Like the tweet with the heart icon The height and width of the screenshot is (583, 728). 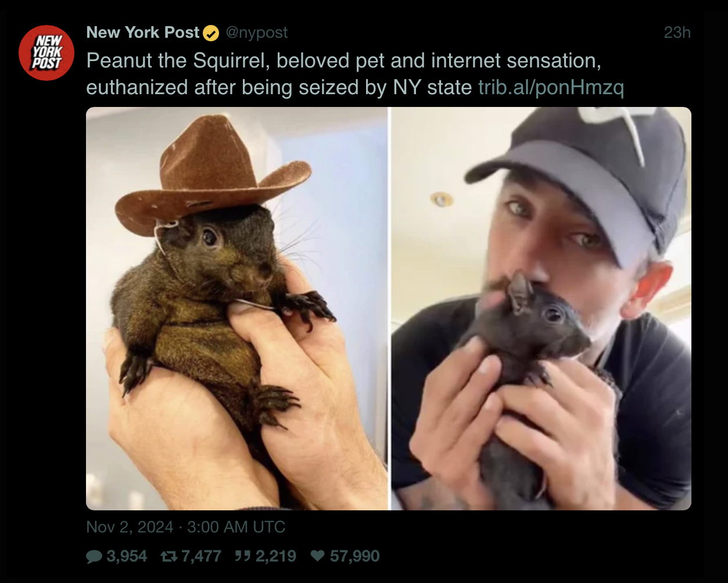(x=317, y=556)
